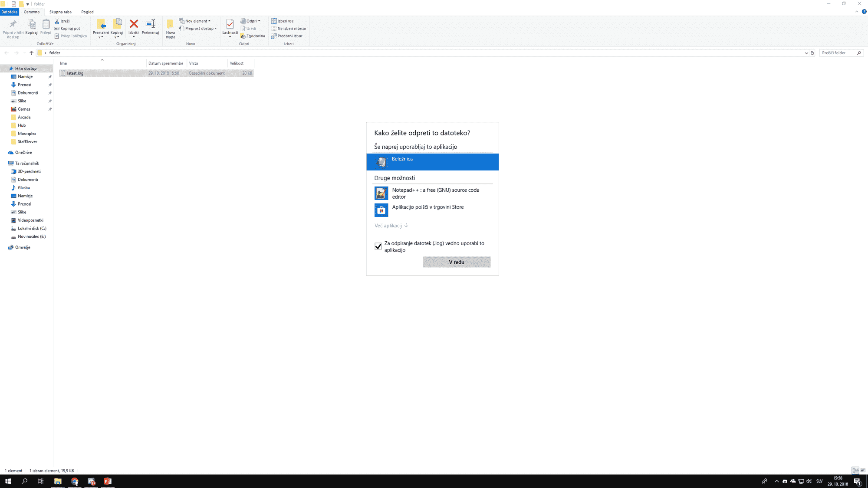
Task: Switch to details view icon in status bar
Action: point(855,470)
